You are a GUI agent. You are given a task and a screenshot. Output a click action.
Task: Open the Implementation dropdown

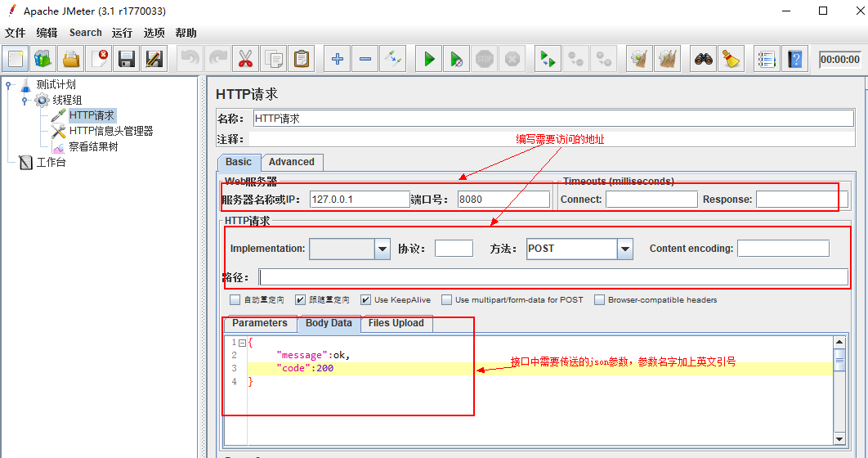(382, 249)
